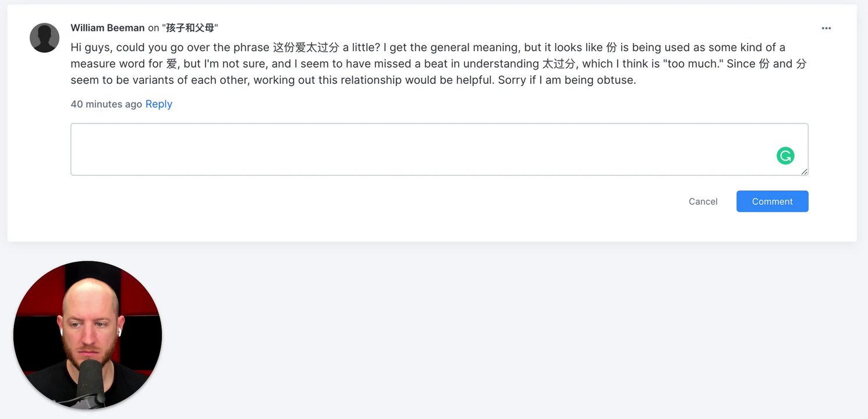Screen dimensions: 868x419
Task: Click William Beeman's name
Action: pyautogui.click(x=108, y=28)
